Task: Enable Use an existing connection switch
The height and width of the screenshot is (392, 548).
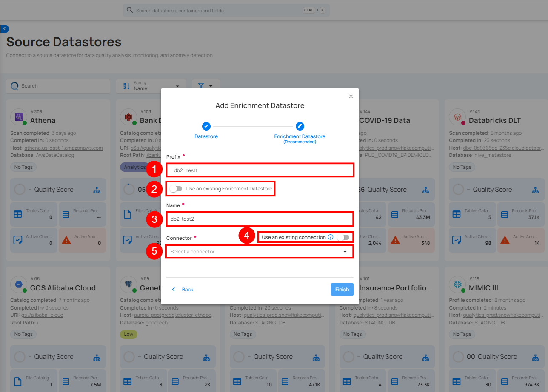Action: [343, 237]
